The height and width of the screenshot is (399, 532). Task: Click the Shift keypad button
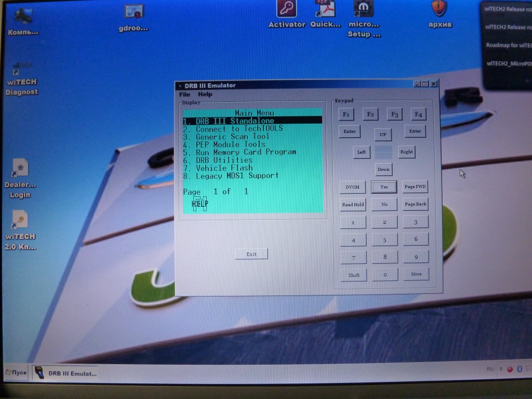pos(354,275)
